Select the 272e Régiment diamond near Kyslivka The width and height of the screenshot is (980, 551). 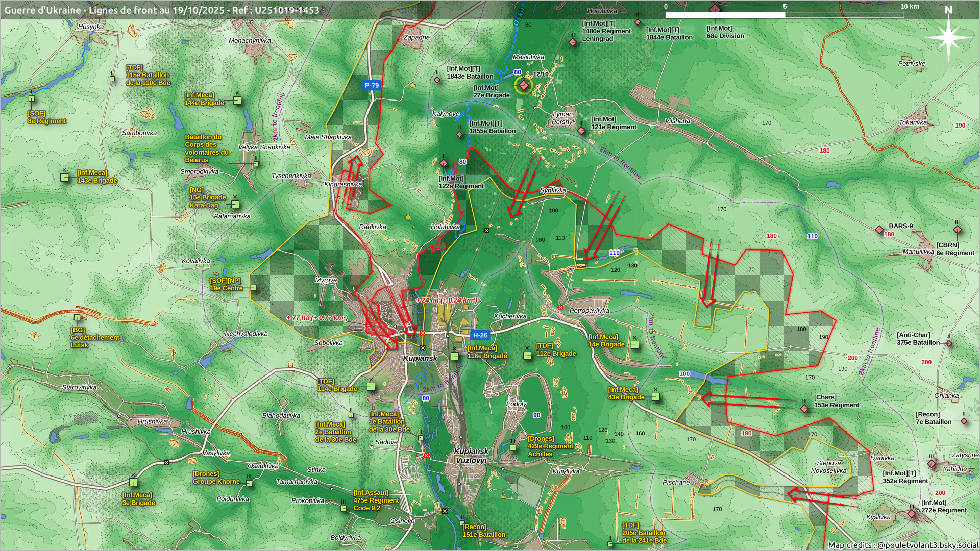912,514
